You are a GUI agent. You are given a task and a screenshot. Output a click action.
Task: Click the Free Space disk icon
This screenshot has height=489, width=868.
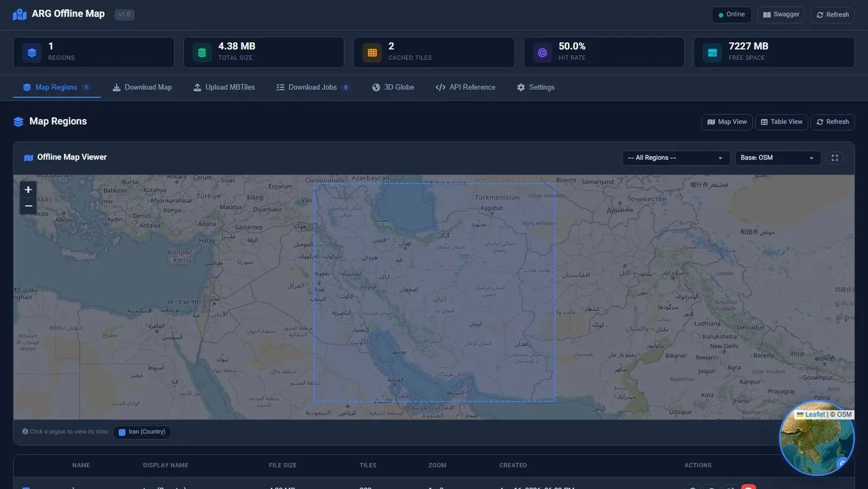pos(712,53)
